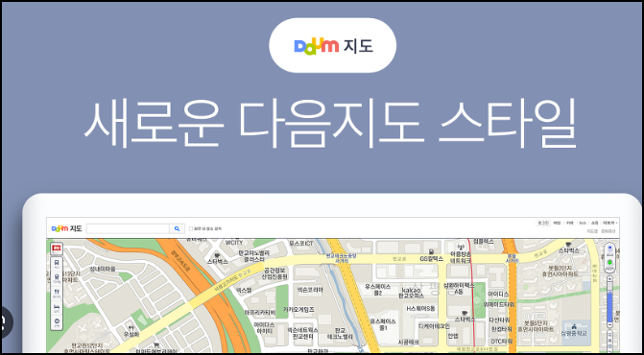The width and height of the screenshot is (644, 355).
Task: Click the 아이디스 map label
Action: tap(499, 294)
